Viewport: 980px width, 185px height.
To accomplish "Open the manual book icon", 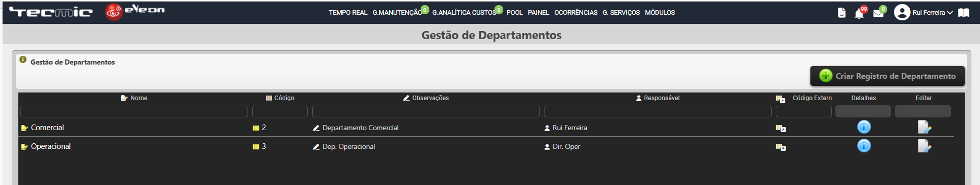I will [964, 13].
